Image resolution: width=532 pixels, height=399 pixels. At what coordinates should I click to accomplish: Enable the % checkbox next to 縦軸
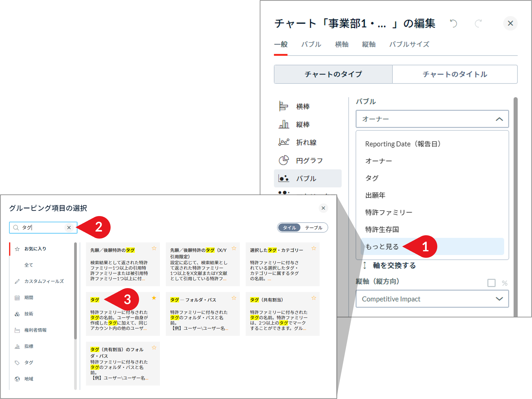coord(491,283)
